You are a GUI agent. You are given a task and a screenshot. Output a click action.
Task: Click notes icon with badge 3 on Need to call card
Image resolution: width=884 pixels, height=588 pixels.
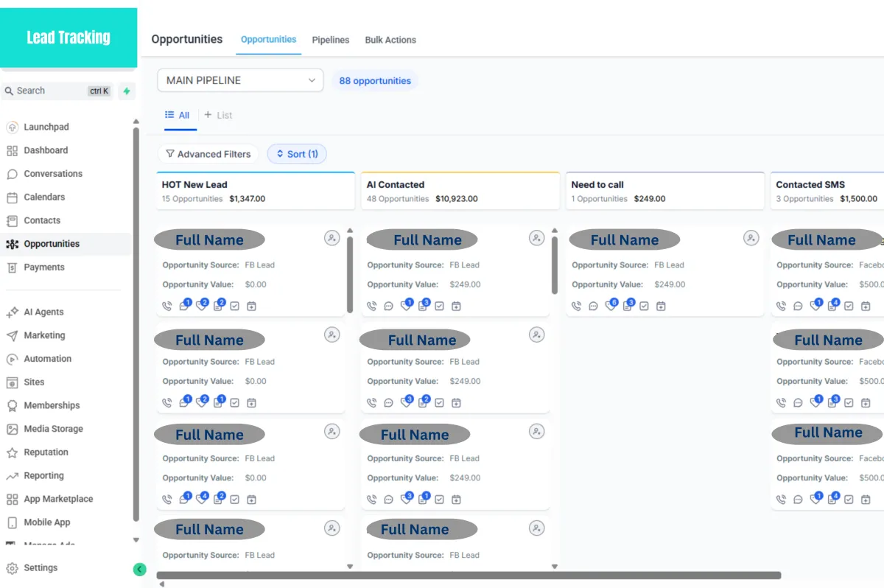(628, 305)
